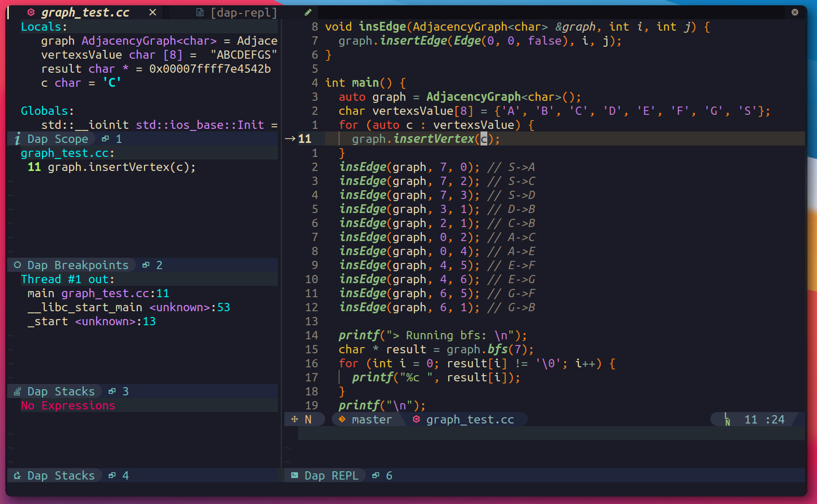817x504 pixels.
Task: Click graph_test.cc: breakpoints file header
Action: pos(68,153)
